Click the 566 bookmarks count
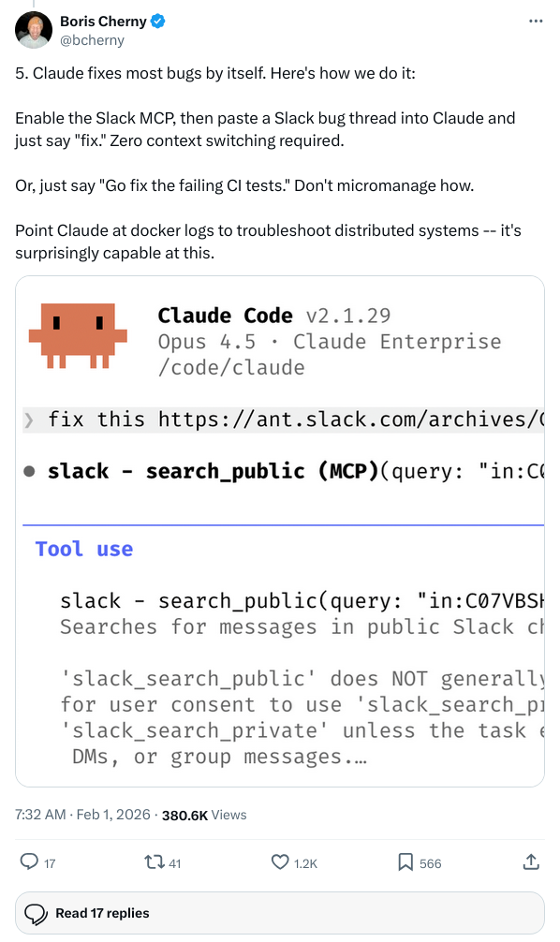The image size is (560, 942). tap(430, 863)
